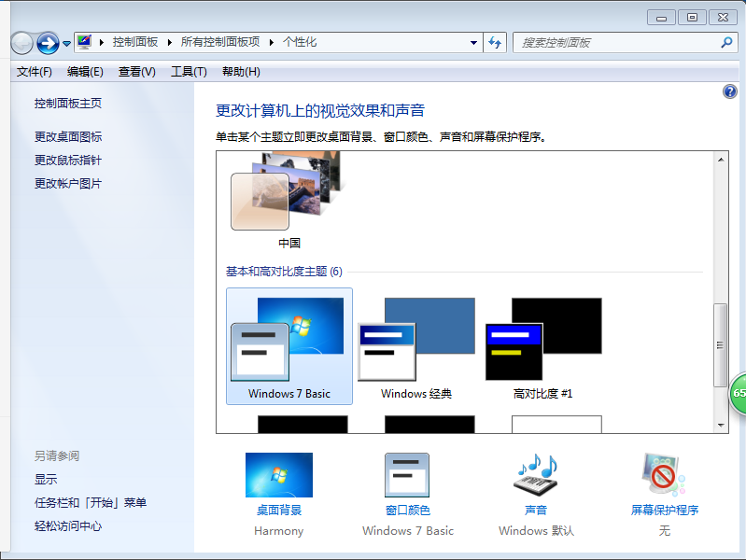This screenshot has height=560, width=746.
Task: Click the 更改桌面图标 link
Action: 68,137
